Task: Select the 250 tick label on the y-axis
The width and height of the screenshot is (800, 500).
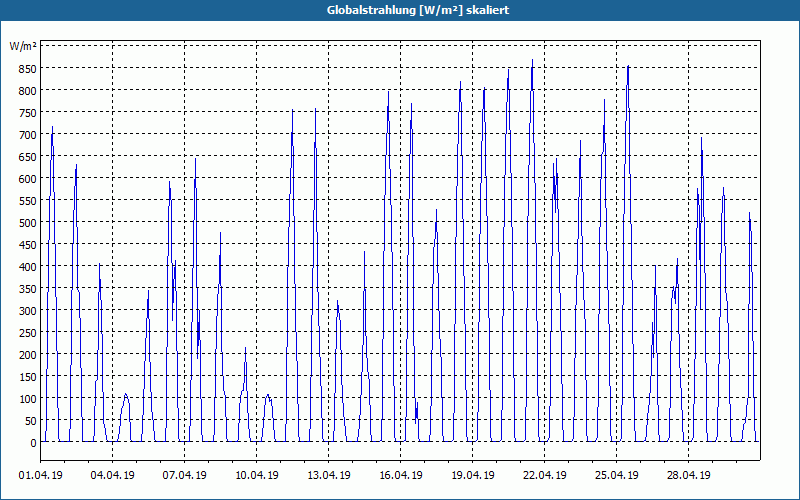Action: pyautogui.click(x=28, y=333)
